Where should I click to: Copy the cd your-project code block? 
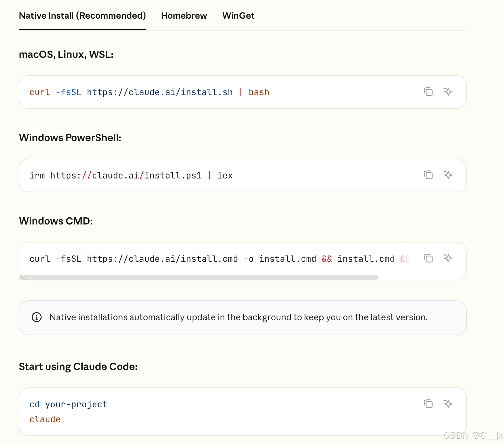(x=428, y=404)
